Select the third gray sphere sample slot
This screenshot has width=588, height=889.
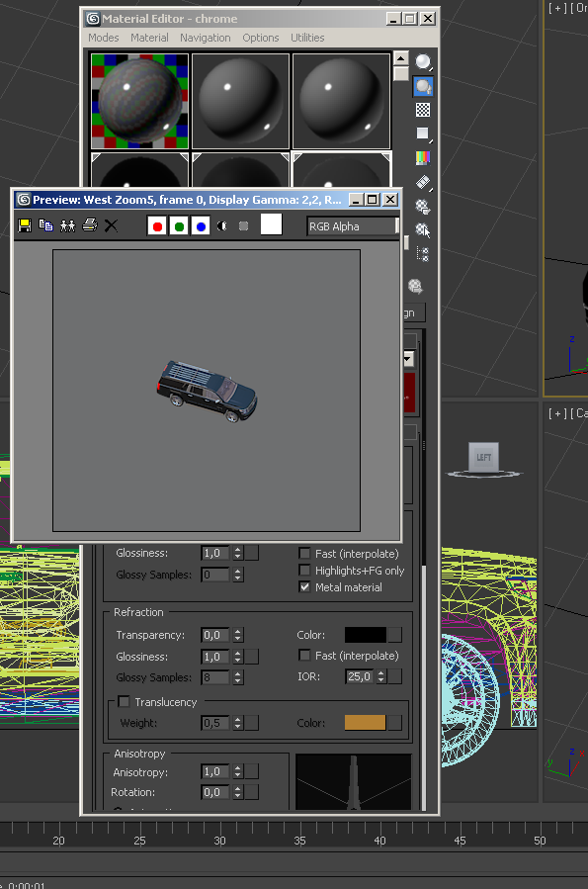[x=342, y=101]
